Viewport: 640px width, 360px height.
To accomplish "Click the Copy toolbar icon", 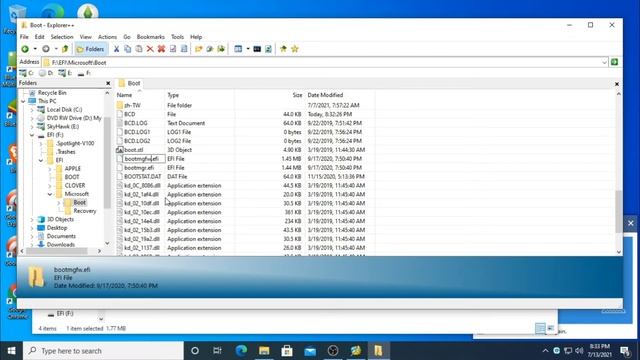I will [127, 49].
